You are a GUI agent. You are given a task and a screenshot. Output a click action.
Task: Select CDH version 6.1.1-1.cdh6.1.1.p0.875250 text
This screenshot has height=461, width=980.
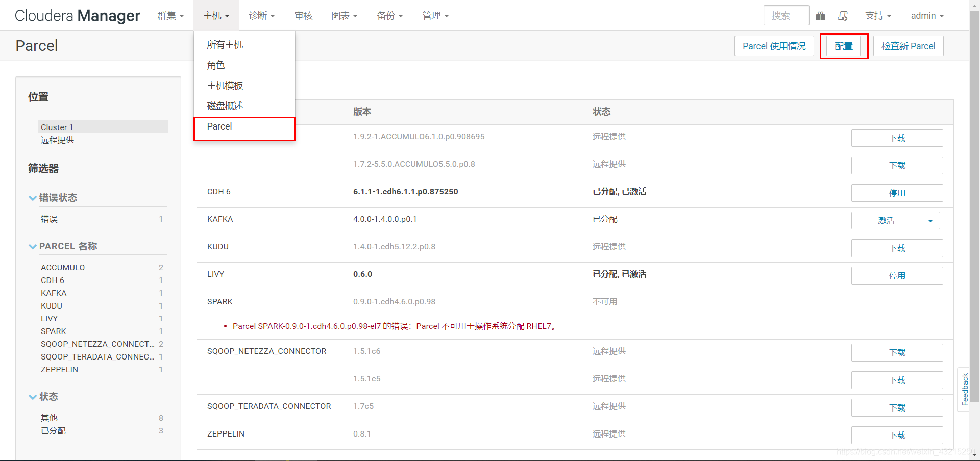(406, 192)
